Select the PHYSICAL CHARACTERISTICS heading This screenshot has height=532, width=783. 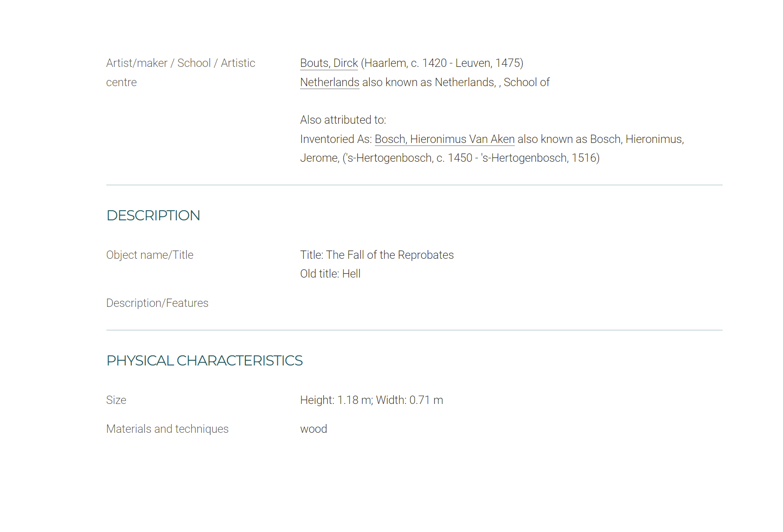[x=204, y=361]
